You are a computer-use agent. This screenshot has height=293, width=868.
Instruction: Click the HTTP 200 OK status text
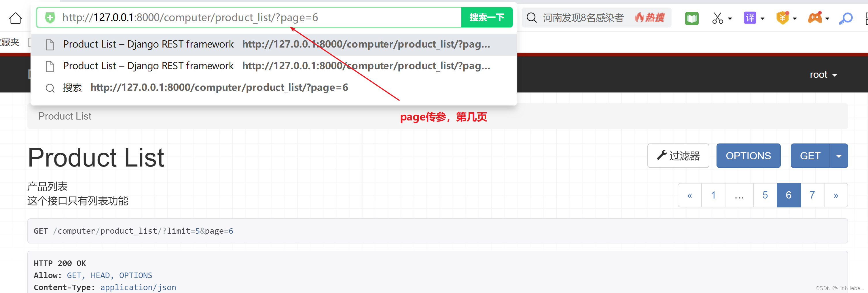[60, 263]
